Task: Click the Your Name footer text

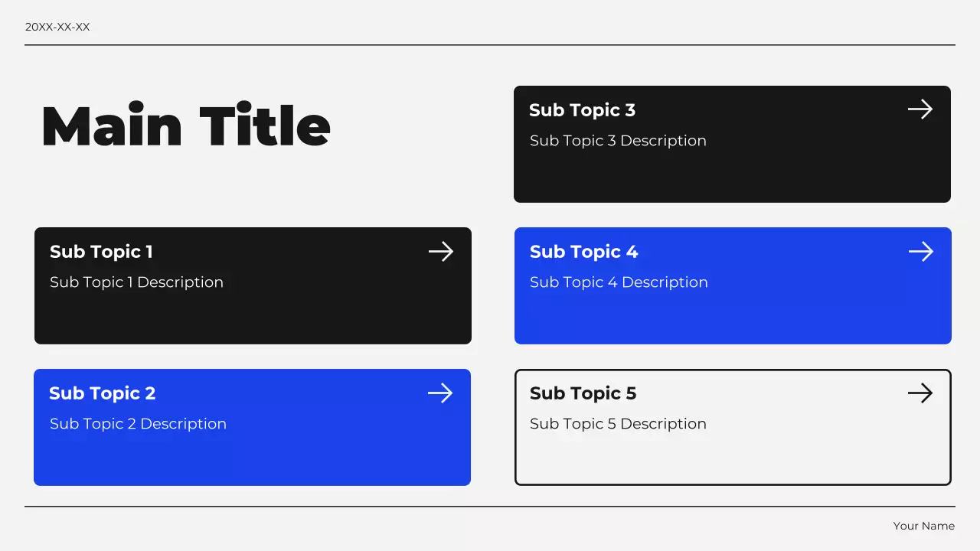Action: coord(923,526)
